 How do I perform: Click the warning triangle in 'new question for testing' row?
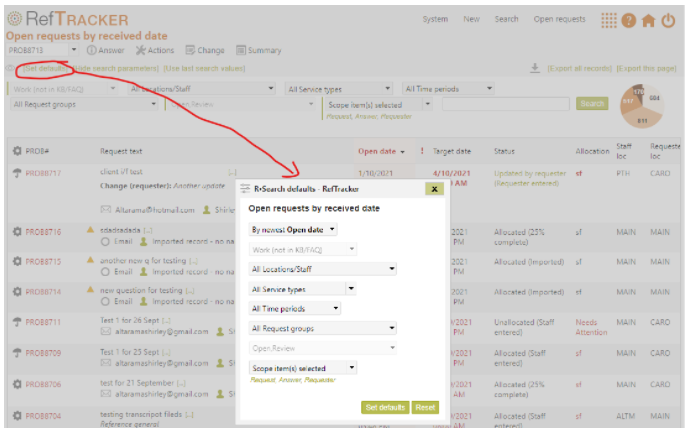click(90, 289)
